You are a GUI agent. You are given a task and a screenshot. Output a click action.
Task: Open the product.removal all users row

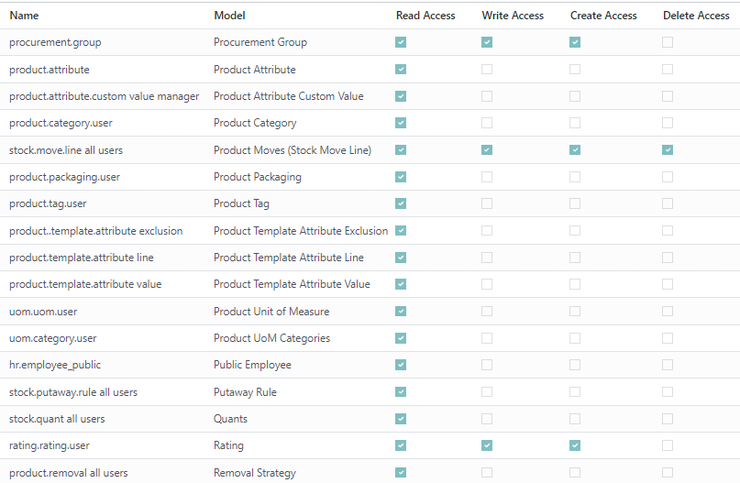click(370, 473)
